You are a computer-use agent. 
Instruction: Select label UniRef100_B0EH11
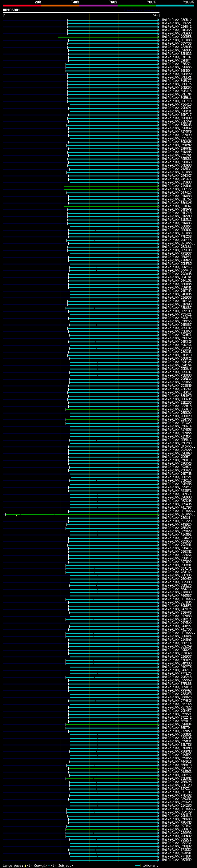click(x=176, y=98)
